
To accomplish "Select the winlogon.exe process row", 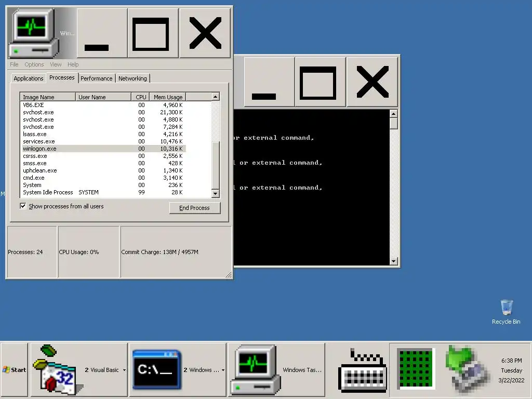I will [x=103, y=149].
